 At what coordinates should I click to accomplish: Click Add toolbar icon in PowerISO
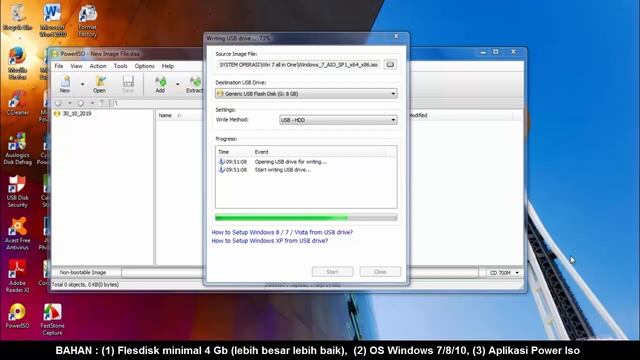pos(160,84)
